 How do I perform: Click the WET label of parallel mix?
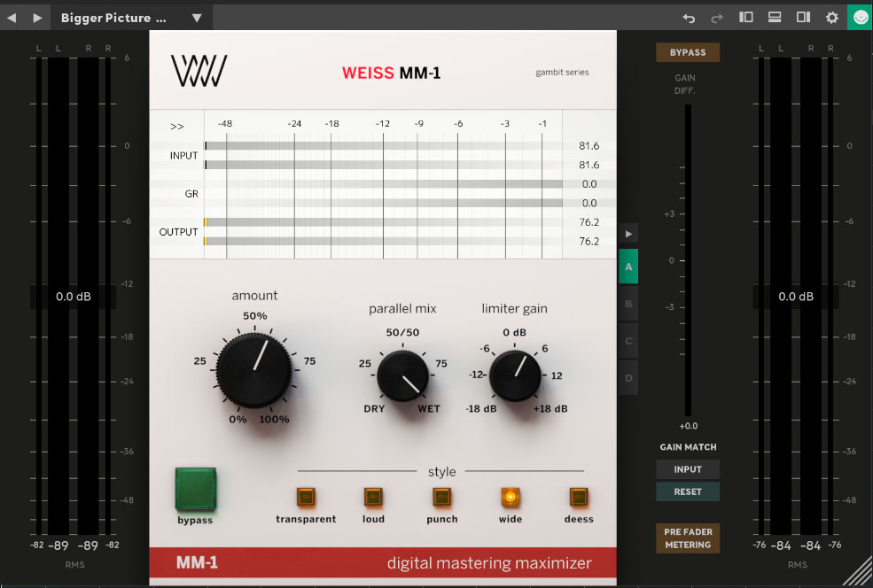point(429,409)
